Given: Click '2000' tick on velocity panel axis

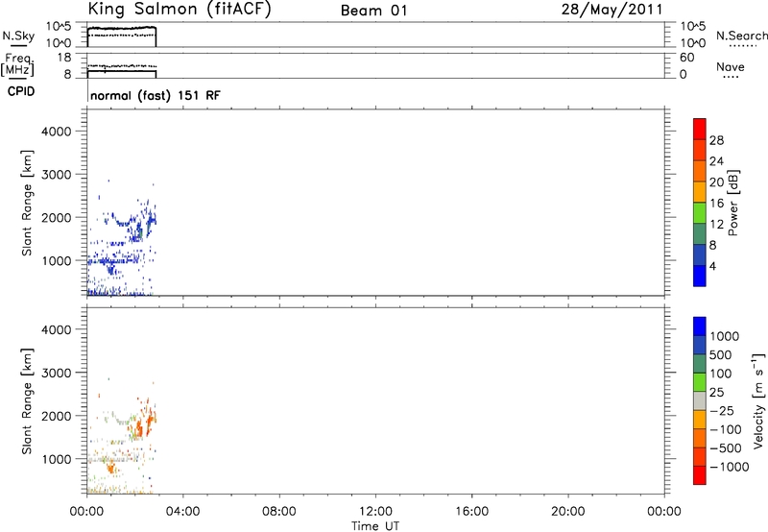Looking at the screenshot, I should pos(57,416).
